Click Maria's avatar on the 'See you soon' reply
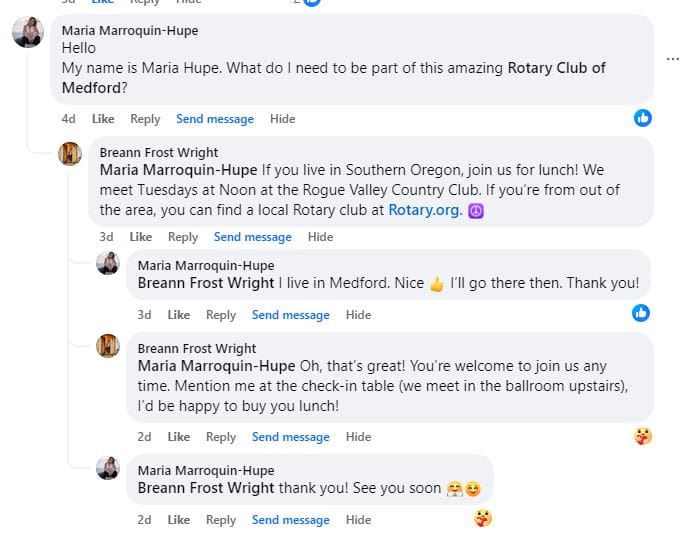Image resolution: width=681 pixels, height=547 pixels. tap(108, 467)
